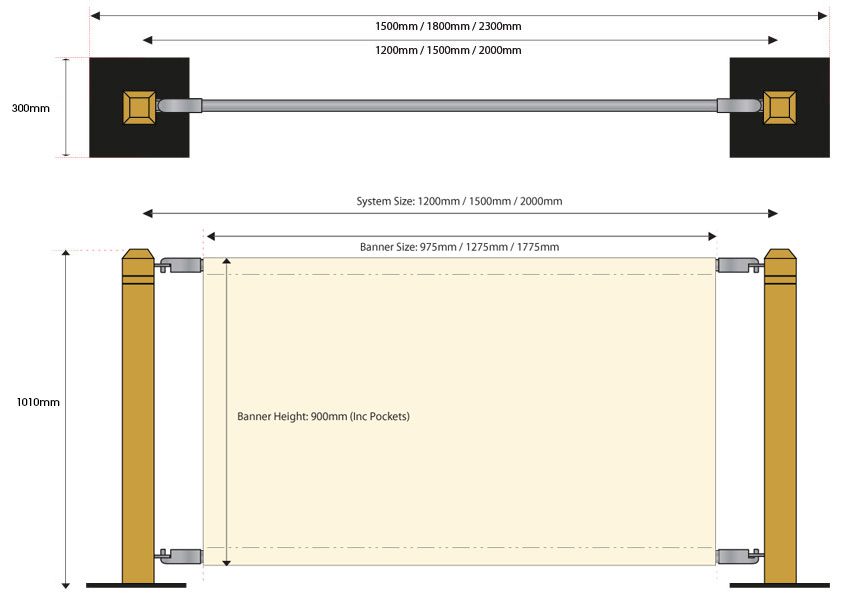Click the Banner Height 900mm label

tap(323, 416)
